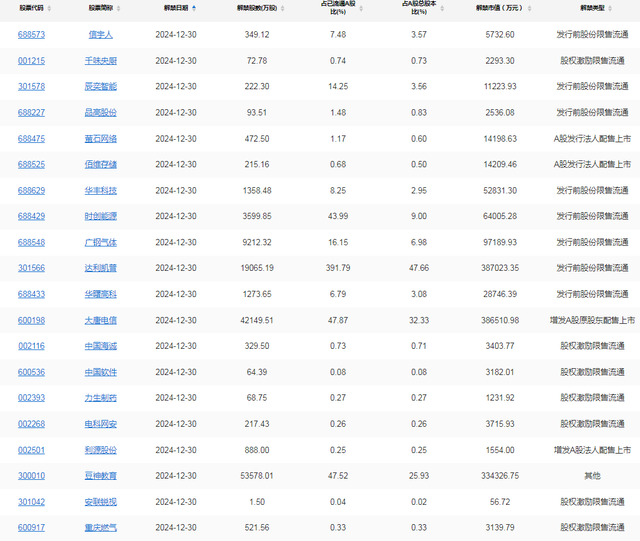The height and width of the screenshot is (541, 640).
Task: Open the 重庆燃气 stock name link
Action: tap(101, 528)
